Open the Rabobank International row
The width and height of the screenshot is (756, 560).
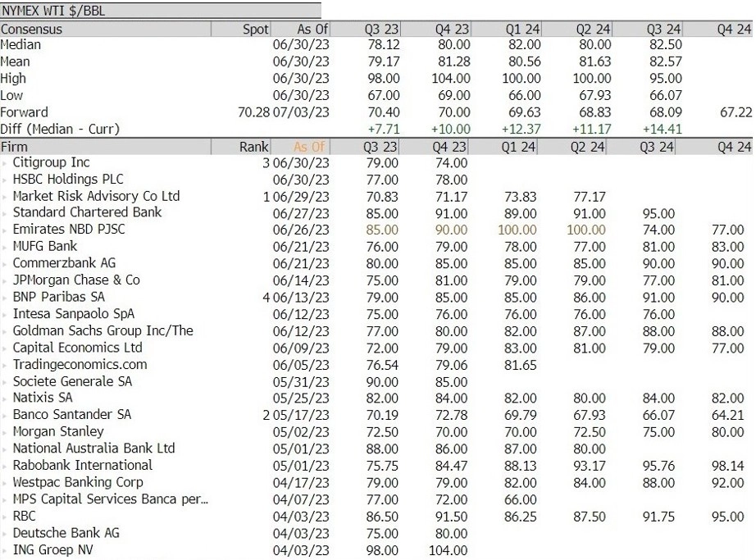pyautogui.click(x=376, y=466)
